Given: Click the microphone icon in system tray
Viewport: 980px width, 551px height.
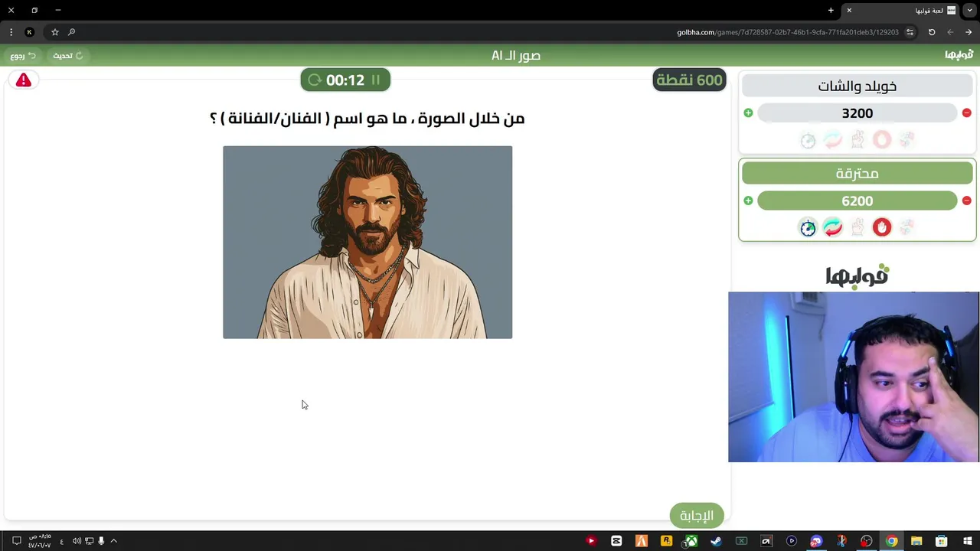Looking at the screenshot, I should pos(101,541).
